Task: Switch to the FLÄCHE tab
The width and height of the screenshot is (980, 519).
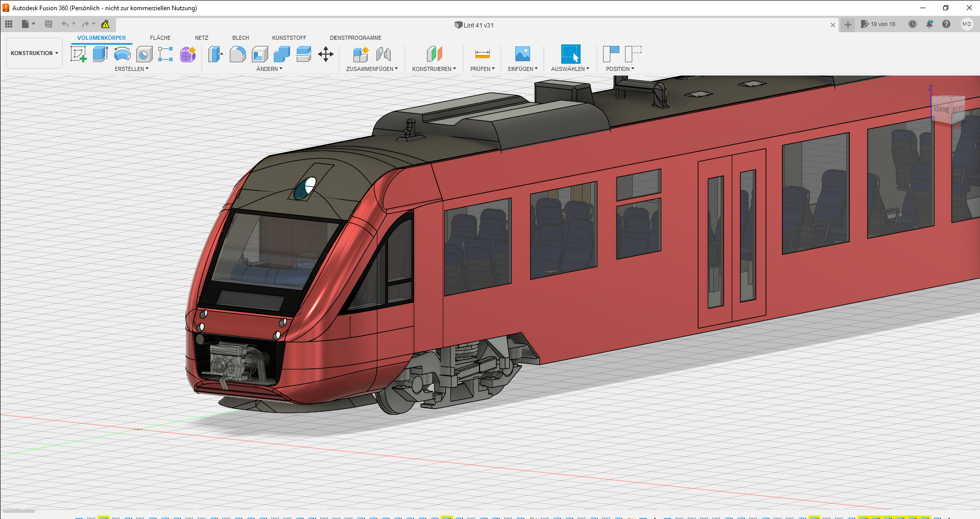Action: click(160, 38)
